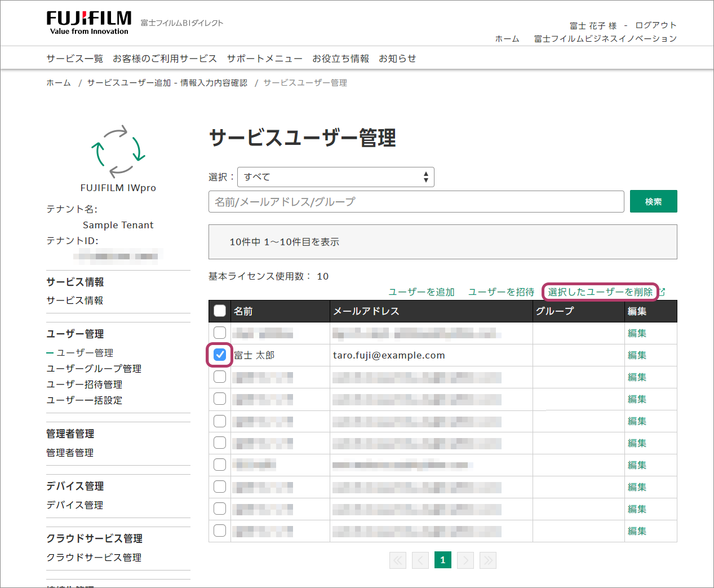Click 選択したユーザーを削除 link
714x588 pixels.
coord(600,292)
